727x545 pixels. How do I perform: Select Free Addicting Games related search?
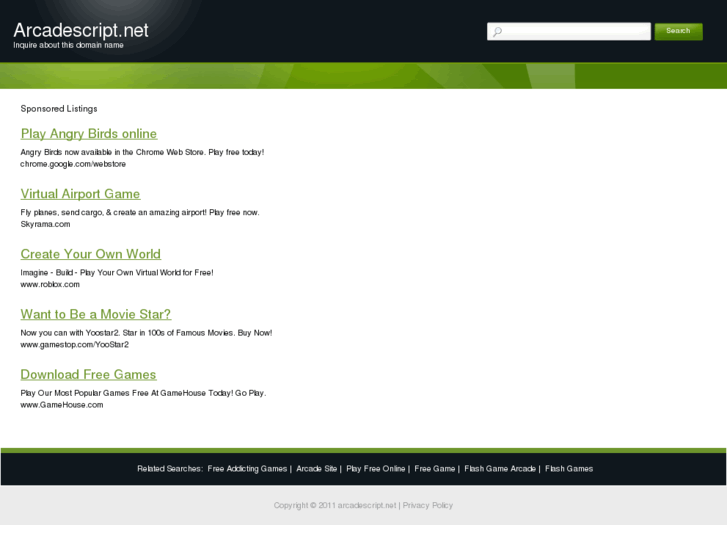[x=247, y=469]
